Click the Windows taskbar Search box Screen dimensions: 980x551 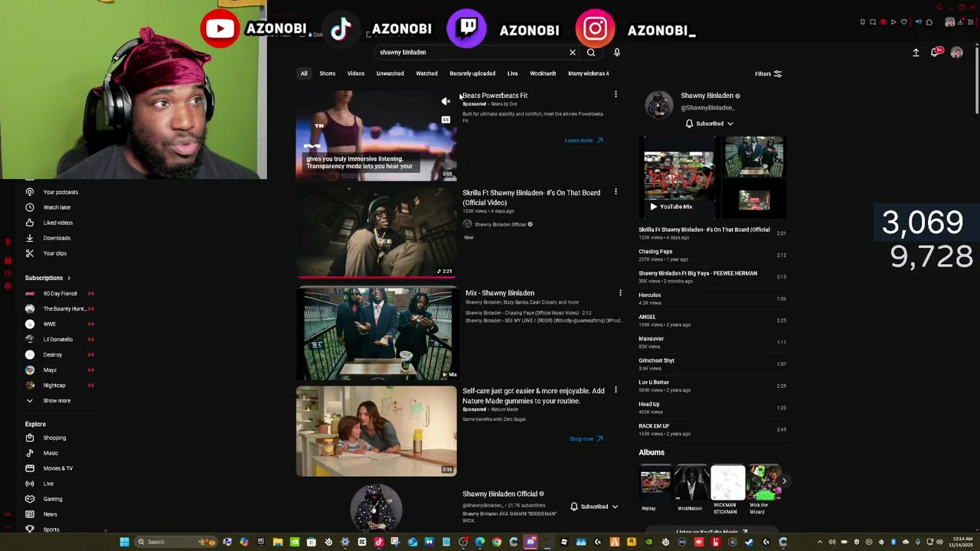pos(175,542)
